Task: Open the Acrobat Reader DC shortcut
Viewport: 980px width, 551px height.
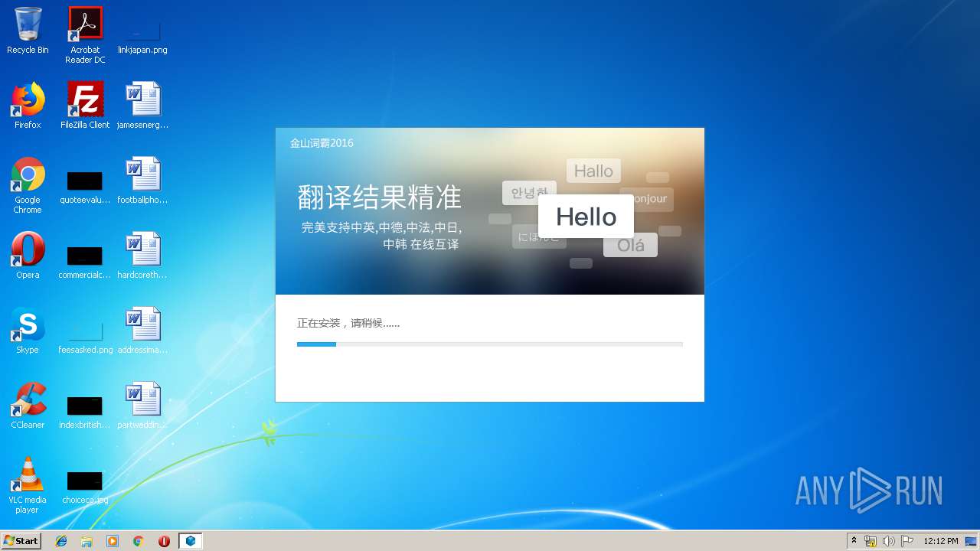Action: pyautogui.click(x=85, y=35)
